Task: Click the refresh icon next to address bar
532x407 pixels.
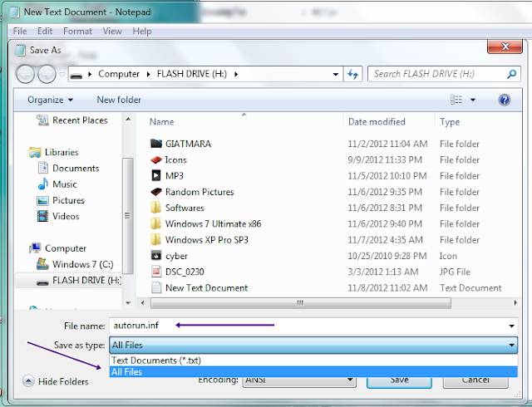Action: coord(352,74)
